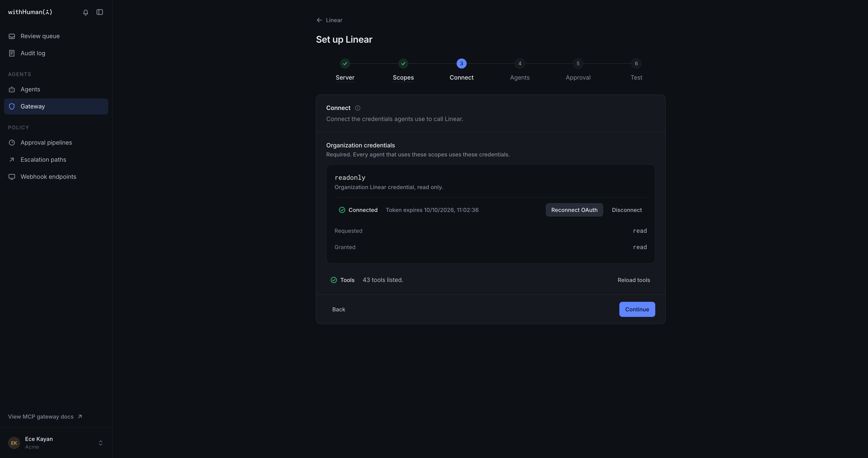Image resolution: width=868 pixels, height=458 pixels.
Task: Select Gateway in the sidebar
Action: coord(56,106)
